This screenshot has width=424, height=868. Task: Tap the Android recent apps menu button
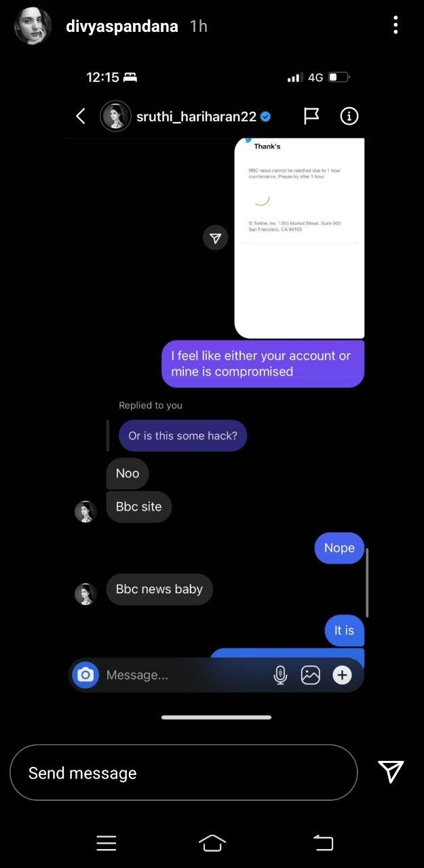click(x=107, y=843)
